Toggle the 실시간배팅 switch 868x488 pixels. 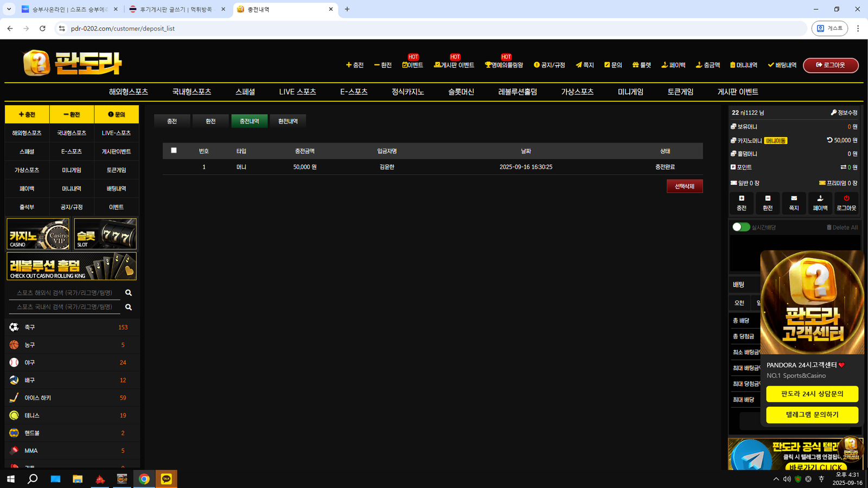pyautogui.click(x=741, y=227)
